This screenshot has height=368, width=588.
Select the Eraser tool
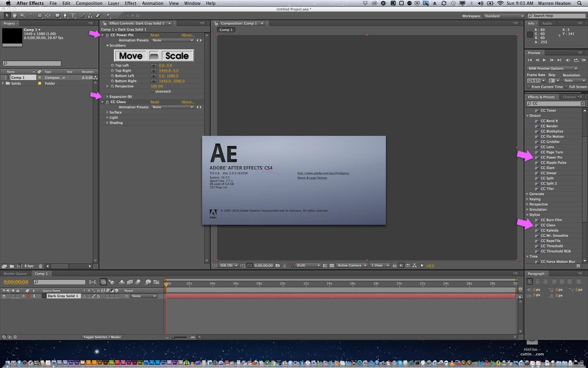[98, 16]
